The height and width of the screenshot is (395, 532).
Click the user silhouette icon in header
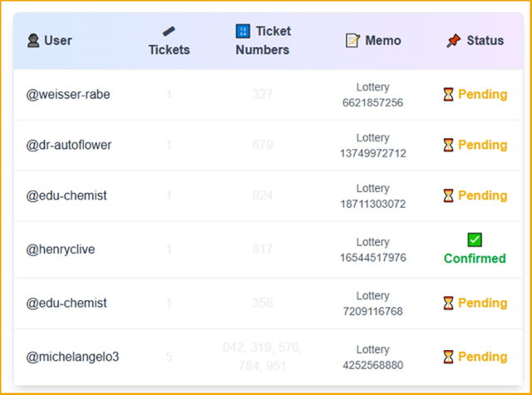33,41
